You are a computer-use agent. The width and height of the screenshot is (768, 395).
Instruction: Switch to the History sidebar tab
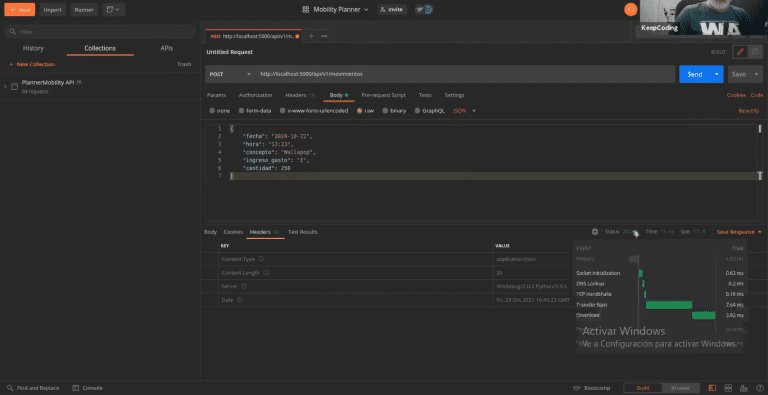click(33, 49)
